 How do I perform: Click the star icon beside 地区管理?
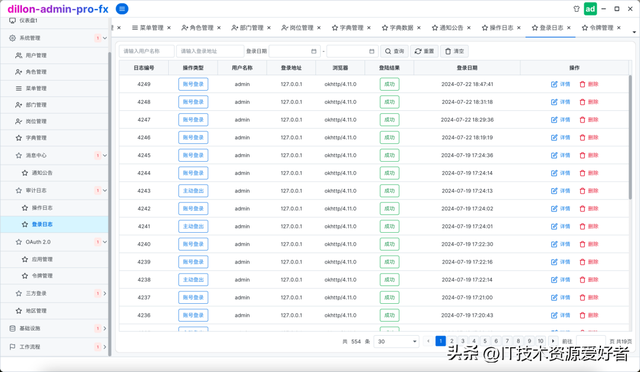coord(18,311)
